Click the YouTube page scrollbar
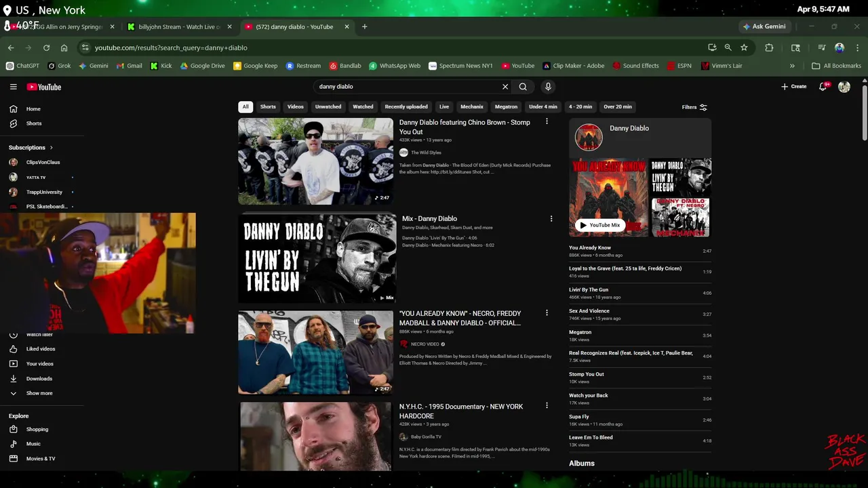868x488 pixels. coord(864,112)
